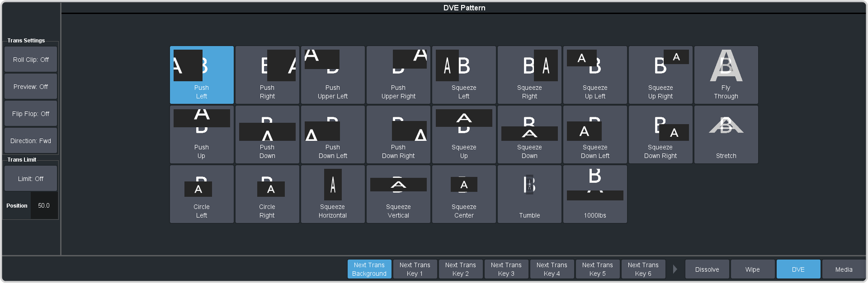Screen dimensions: 868x283
Task: Choose the Squeeze Vertical pattern
Action: coord(398,194)
